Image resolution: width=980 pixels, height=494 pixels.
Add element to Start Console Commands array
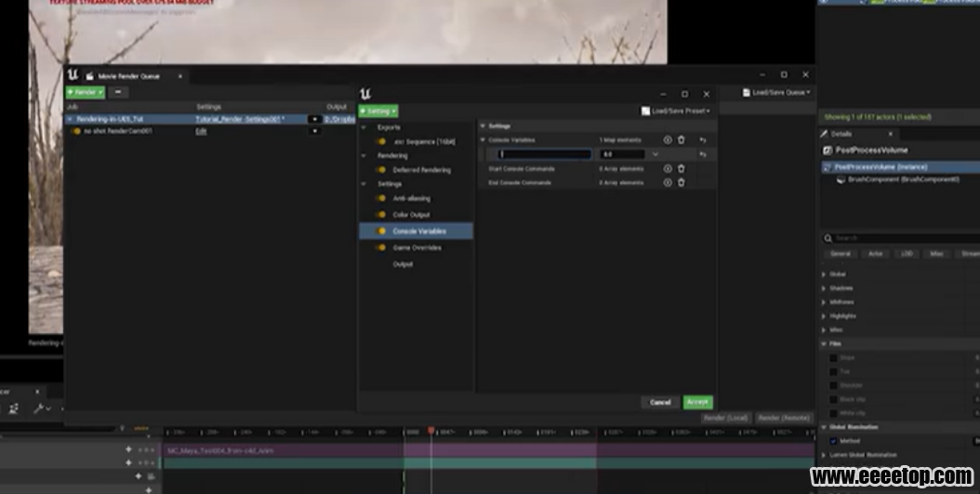click(668, 168)
